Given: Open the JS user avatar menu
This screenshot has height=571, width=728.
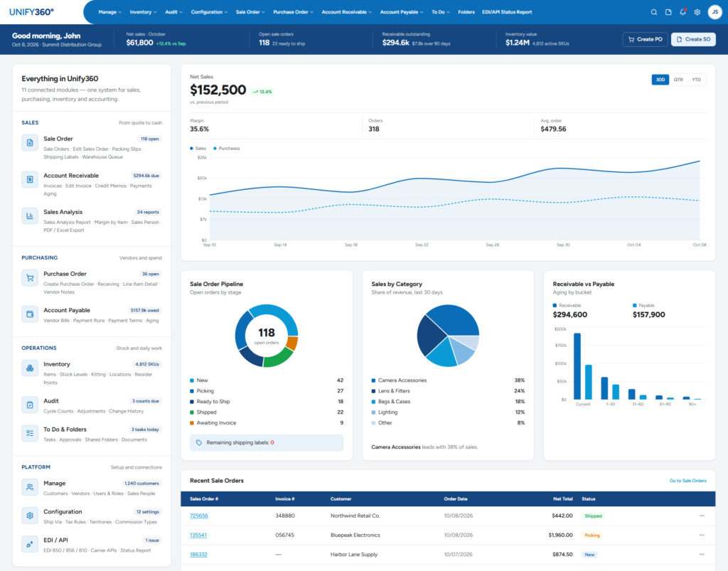Looking at the screenshot, I should tap(714, 12).
